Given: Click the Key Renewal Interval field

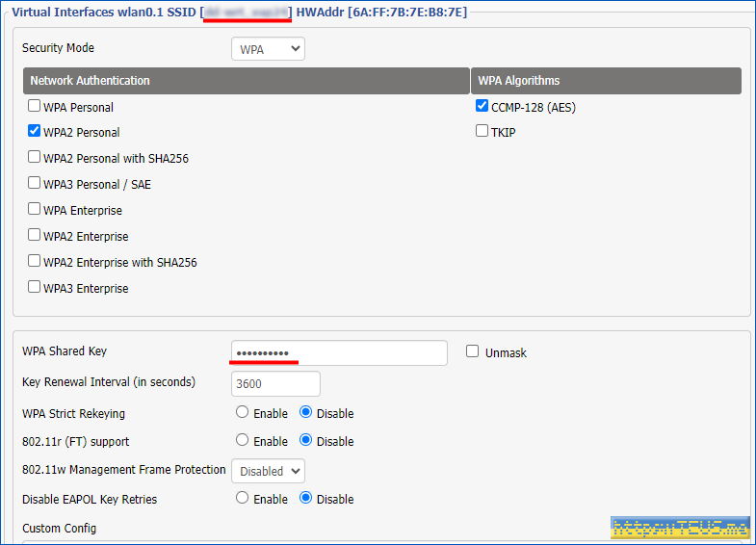Looking at the screenshot, I should coord(275,383).
